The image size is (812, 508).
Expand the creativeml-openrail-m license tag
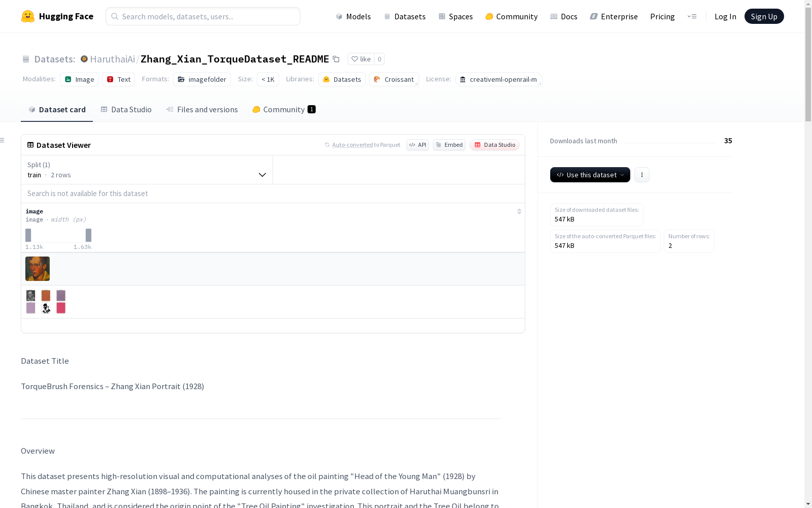pyautogui.click(x=499, y=79)
